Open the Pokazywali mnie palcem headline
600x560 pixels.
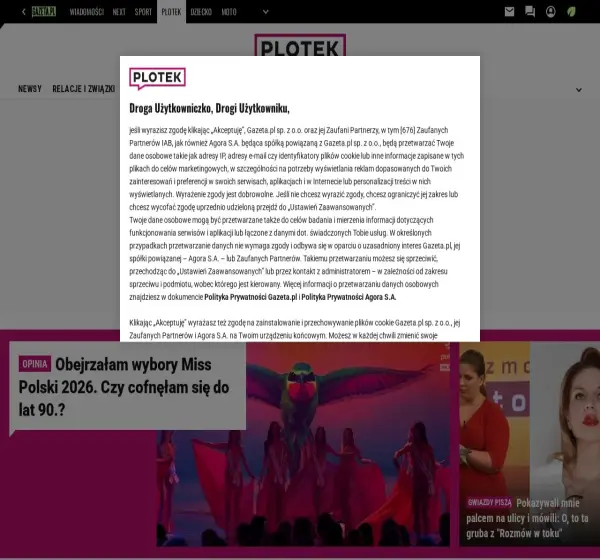click(x=528, y=518)
